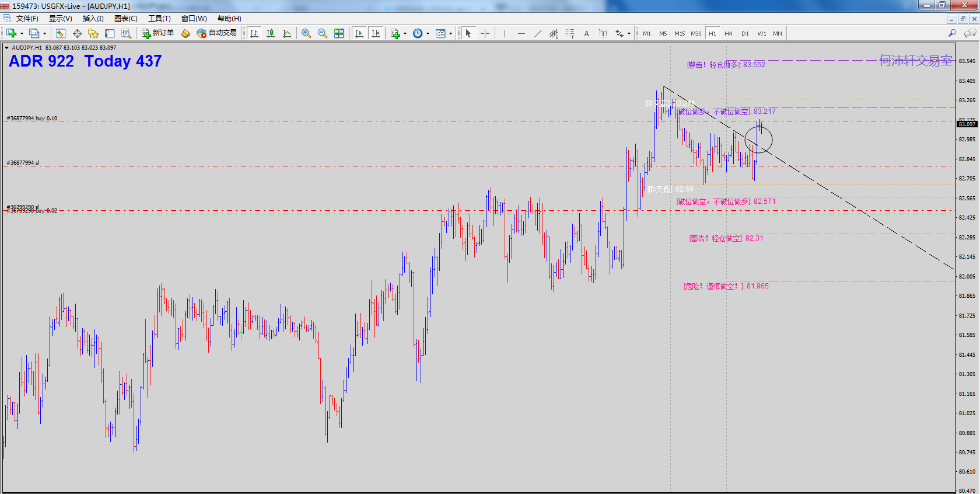Launch MetaEditor from the toolbar

tap(185, 33)
